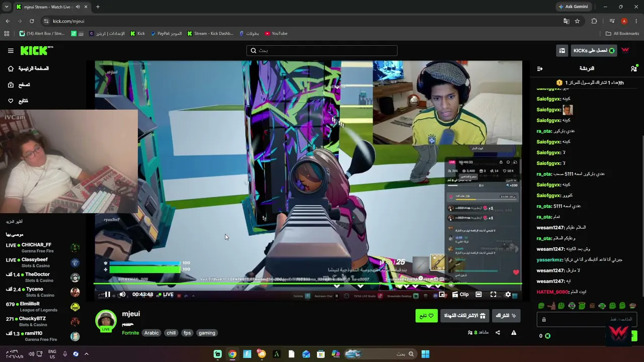644x362 pixels.
Task: Select the fps tag
Action: tap(187, 333)
